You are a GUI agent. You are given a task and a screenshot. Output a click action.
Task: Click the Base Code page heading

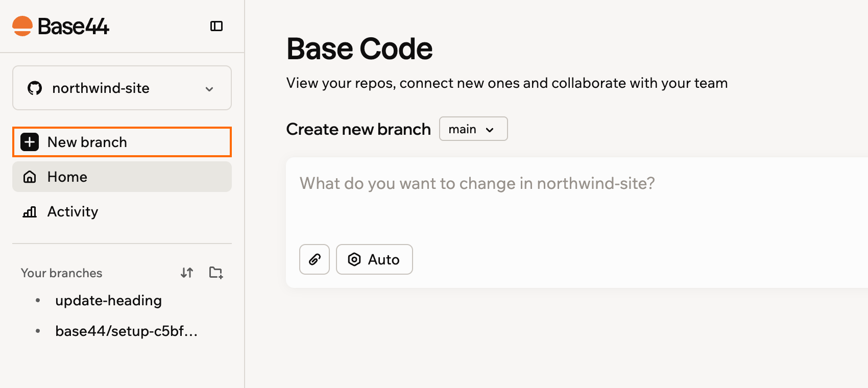coord(359,48)
